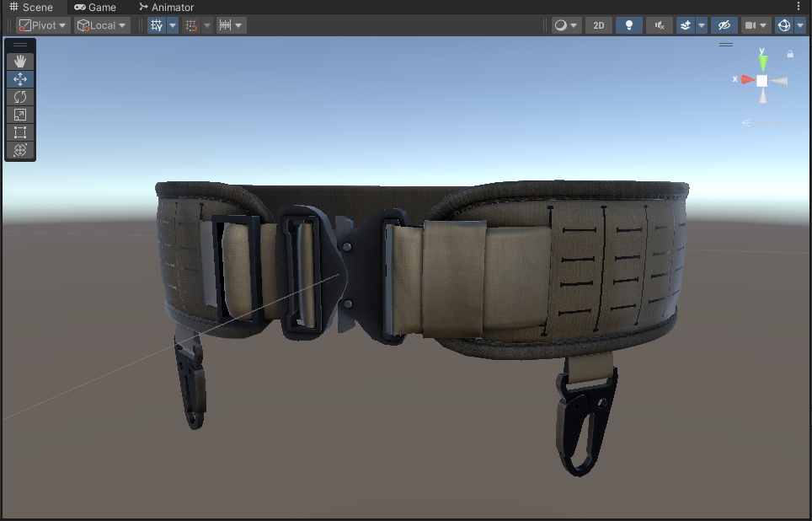Open the Pivot handle position dropdown
812x521 pixels.
click(42, 24)
